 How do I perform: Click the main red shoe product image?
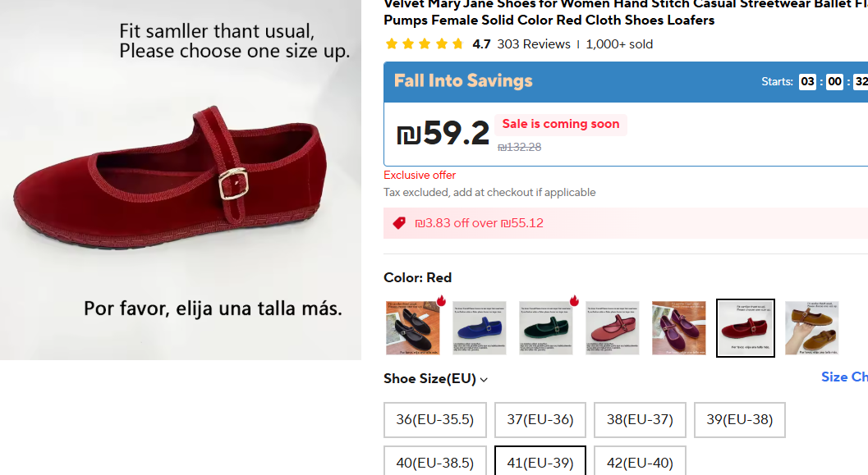coord(181,180)
